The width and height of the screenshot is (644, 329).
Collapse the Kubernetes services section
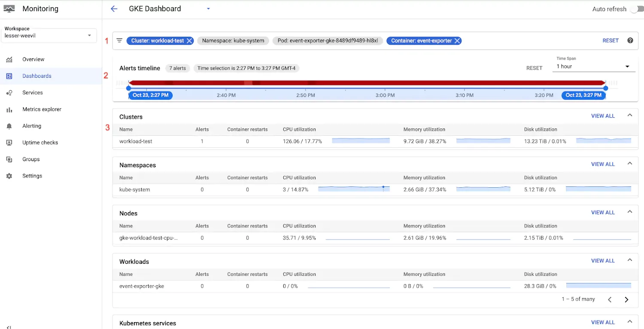point(630,321)
